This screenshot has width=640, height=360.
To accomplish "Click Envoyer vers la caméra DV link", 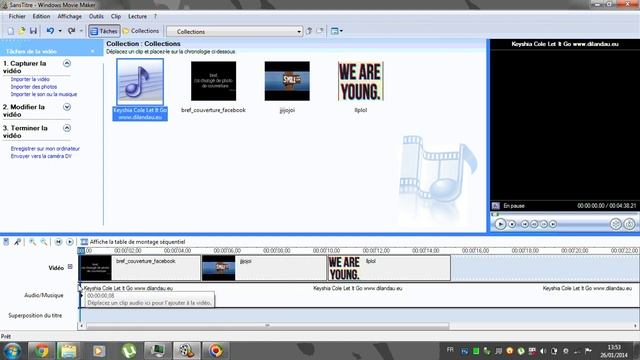I will tap(41, 156).
